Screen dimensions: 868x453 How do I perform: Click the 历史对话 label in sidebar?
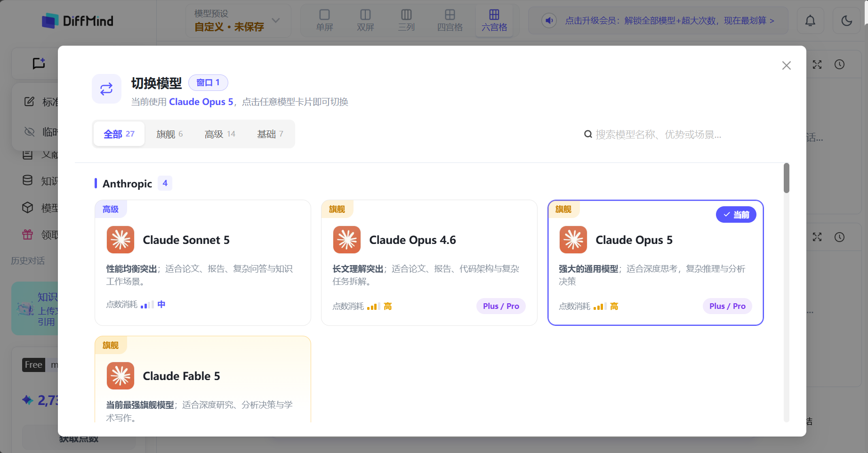[28, 260]
